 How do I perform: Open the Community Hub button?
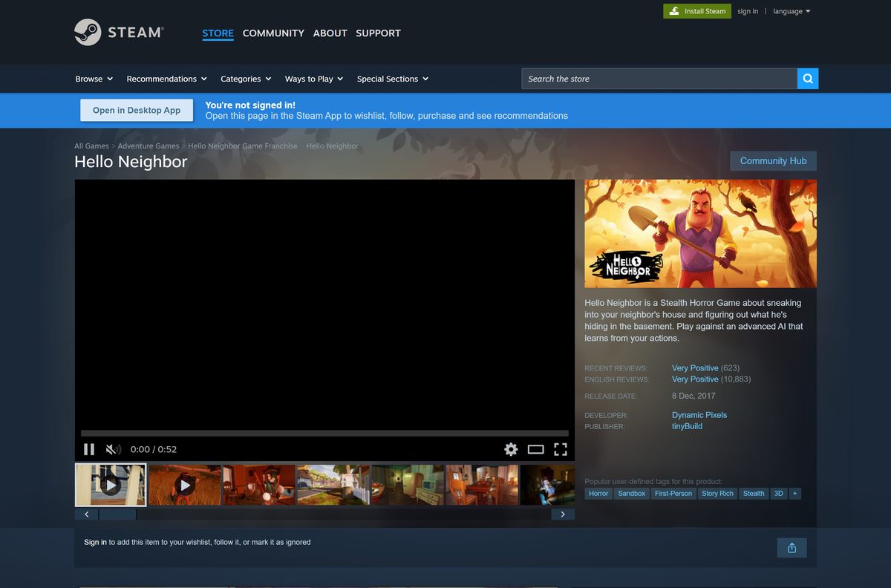click(773, 161)
